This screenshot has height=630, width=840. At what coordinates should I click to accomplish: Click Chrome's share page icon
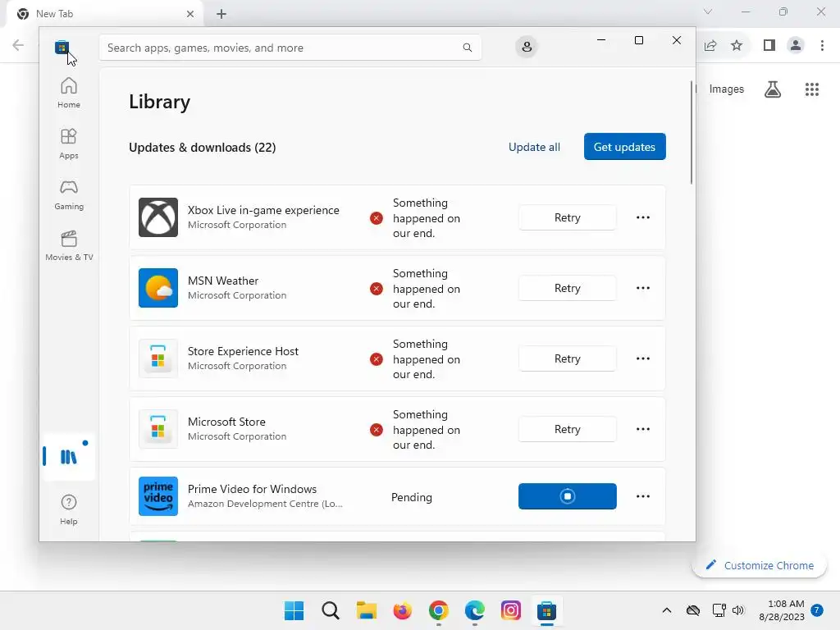click(710, 46)
